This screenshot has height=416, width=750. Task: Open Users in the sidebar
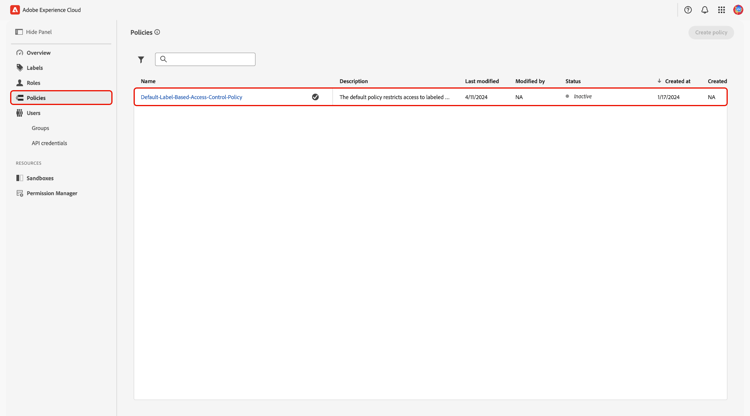pos(33,113)
